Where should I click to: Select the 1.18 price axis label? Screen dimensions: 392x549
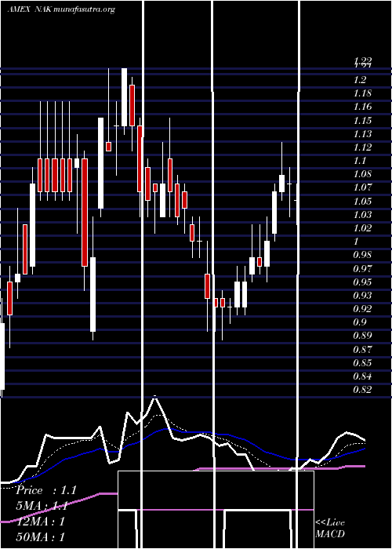coord(362,93)
